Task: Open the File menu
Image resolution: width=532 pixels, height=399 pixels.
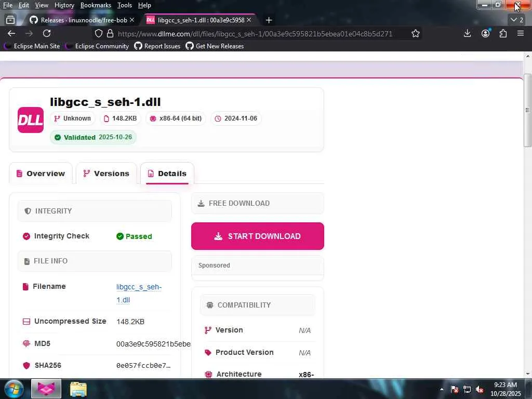Action: tap(7, 5)
